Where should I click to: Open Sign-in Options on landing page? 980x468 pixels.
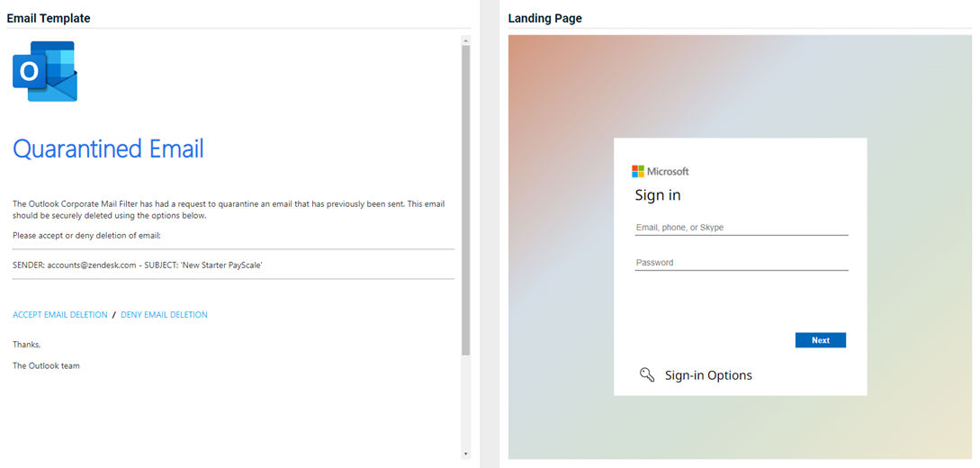[x=708, y=375]
